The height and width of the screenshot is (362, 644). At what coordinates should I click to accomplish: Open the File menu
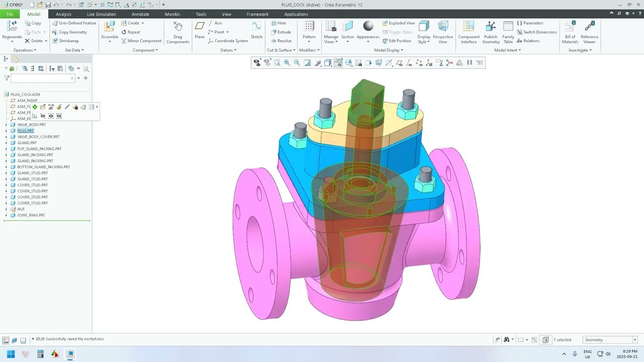(10, 14)
